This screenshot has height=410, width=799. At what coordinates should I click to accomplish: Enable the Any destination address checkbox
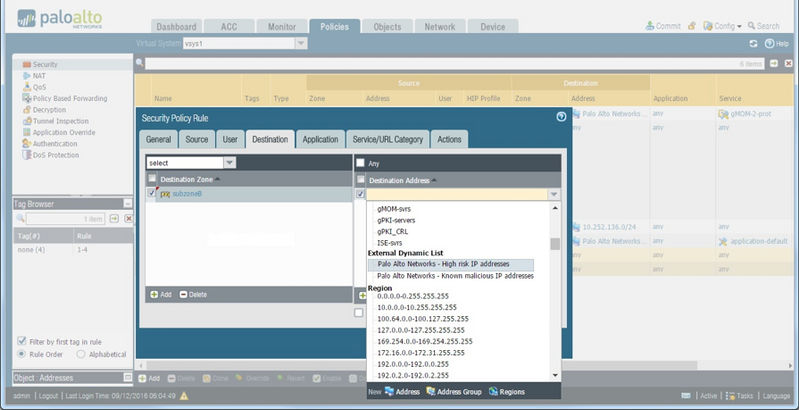coord(360,163)
